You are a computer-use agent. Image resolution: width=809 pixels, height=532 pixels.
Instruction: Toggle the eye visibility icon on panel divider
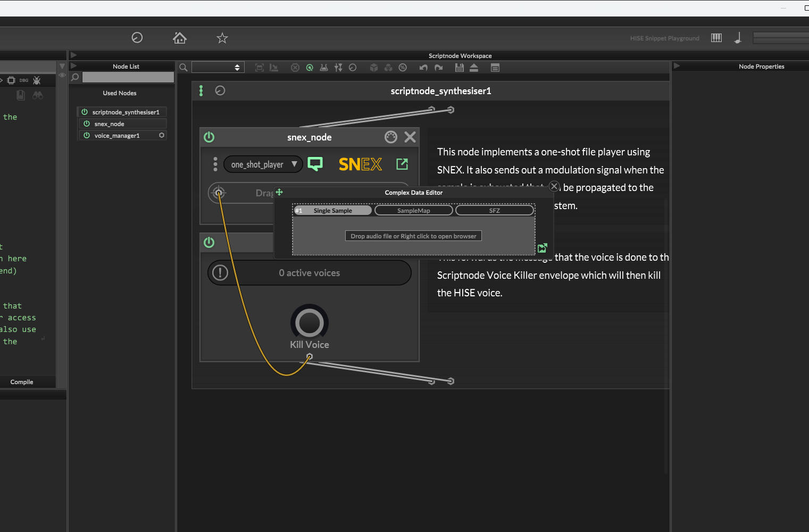coord(62,75)
